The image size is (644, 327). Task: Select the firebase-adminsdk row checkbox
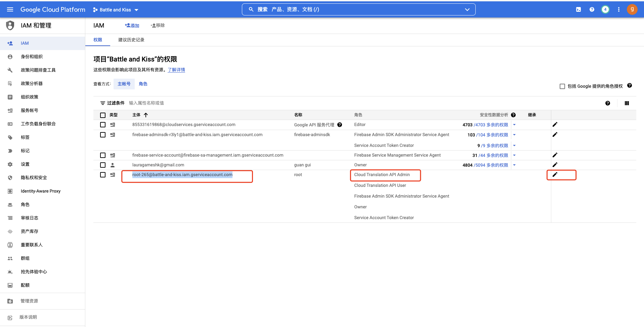pyautogui.click(x=103, y=135)
